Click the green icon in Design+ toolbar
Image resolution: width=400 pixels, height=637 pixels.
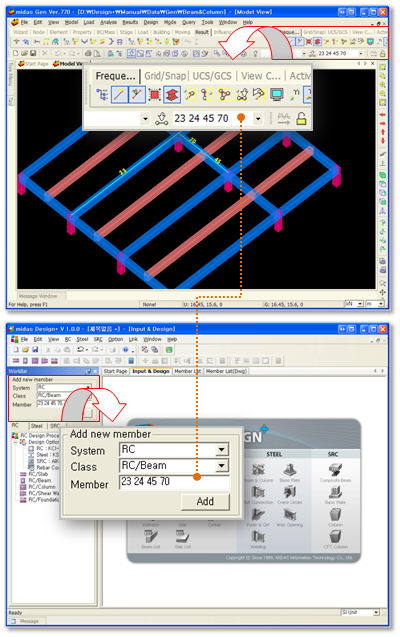tap(169, 349)
